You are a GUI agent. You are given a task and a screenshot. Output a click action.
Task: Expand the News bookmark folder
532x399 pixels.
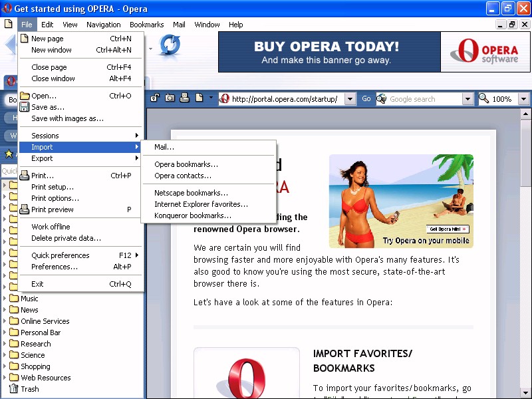coord(5,310)
